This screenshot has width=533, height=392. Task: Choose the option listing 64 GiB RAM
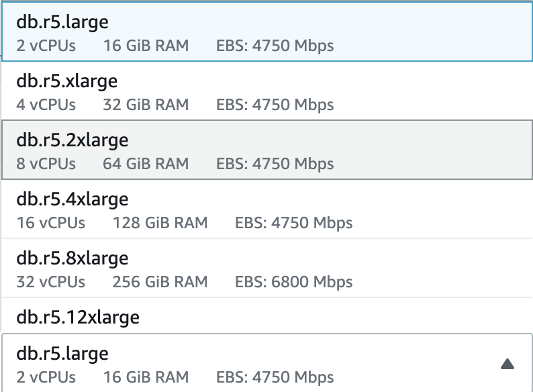pos(146,164)
